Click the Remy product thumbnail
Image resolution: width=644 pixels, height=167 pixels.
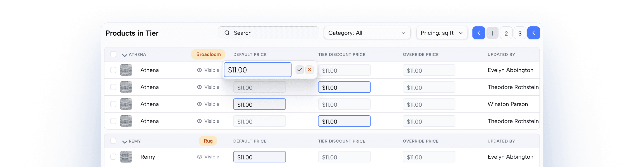[x=126, y=157]
